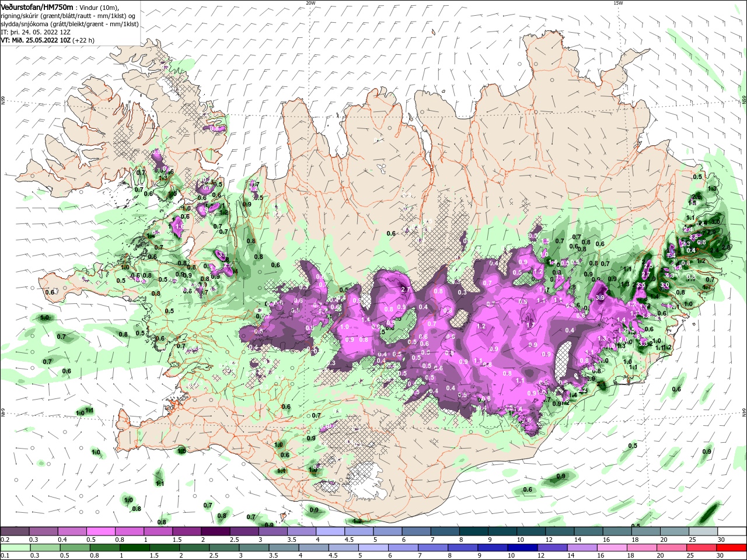The height and width of the screenshot is (560, 747).
Task: Select the red rain swatch after 30
Action: click(x=731, y=548)
